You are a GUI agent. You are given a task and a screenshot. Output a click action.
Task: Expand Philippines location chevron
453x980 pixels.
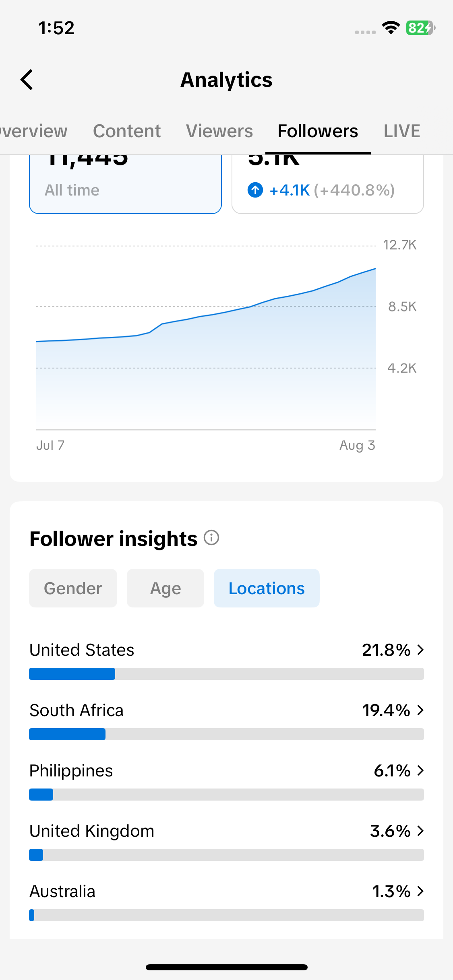(421, 770)
